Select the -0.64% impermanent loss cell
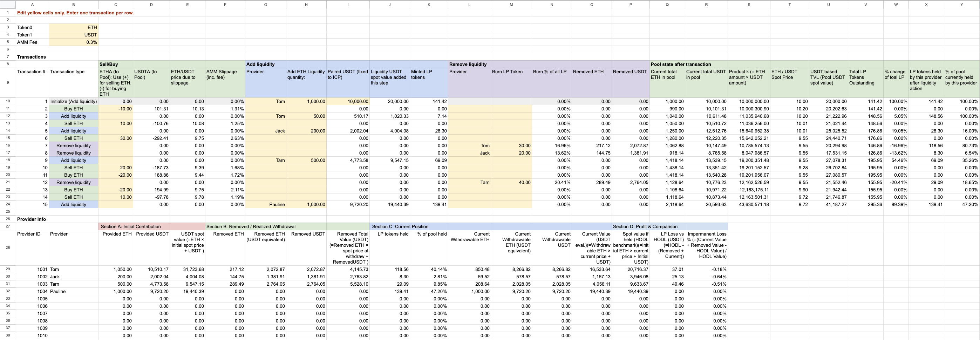980x340 pixels. tap(706, 277)
